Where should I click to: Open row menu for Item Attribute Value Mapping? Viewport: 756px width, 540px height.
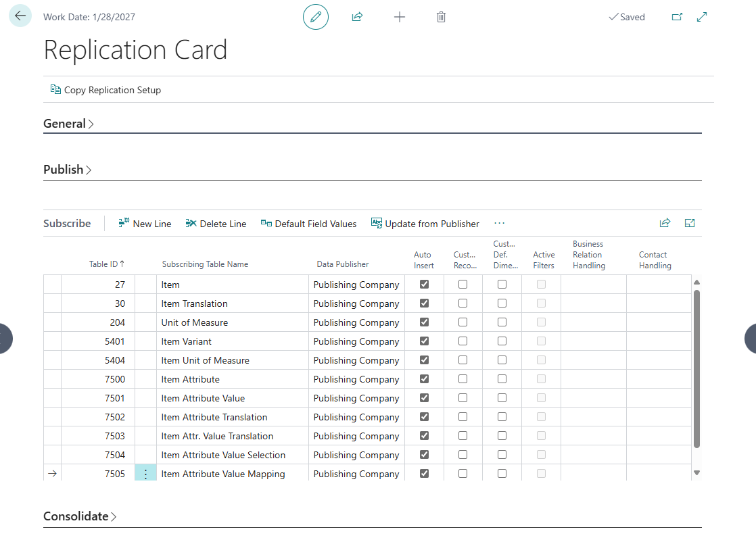(145, 474)
